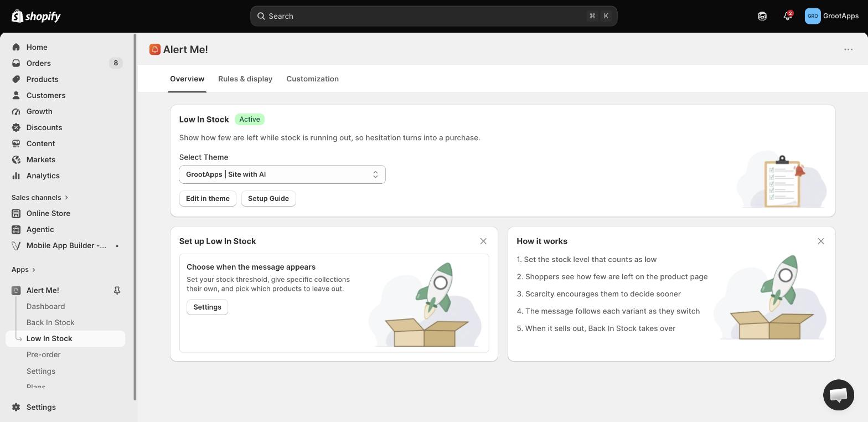The width and height of the screenshot is (868, 422).
Task: Click the Alert Me! app icon in sidebar
Action: point(16,290)
